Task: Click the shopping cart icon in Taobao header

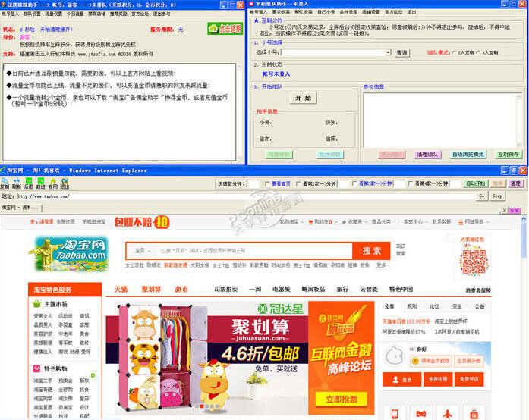Action: click(x=310, y=222)
